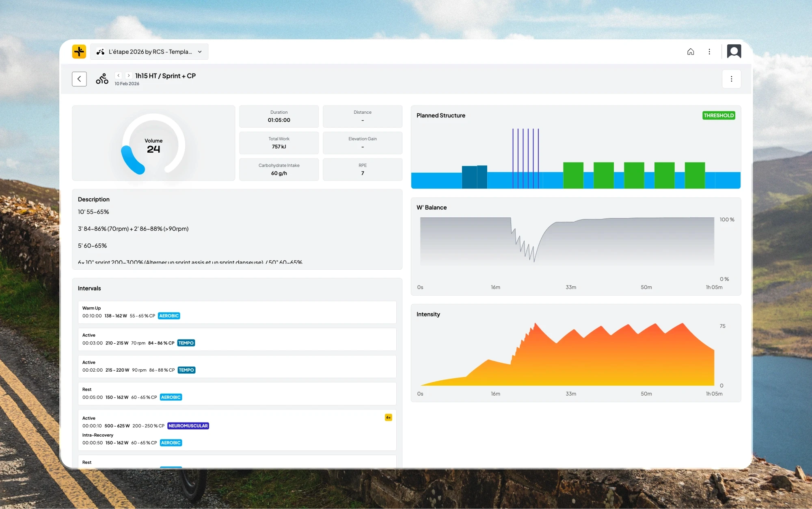Click the dropdown chevron beside plan name
The width and height of the screenshot is (812, 509).
[200, 52]
